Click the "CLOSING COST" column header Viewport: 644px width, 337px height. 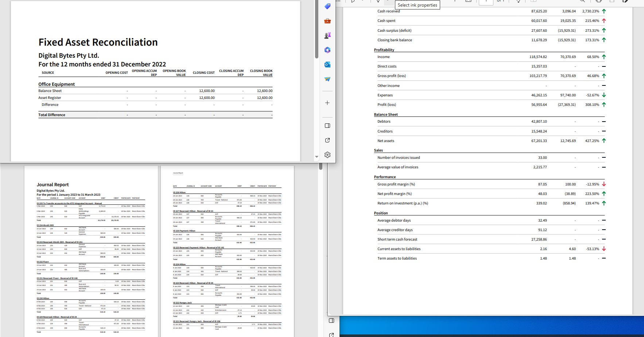(204, 73)
